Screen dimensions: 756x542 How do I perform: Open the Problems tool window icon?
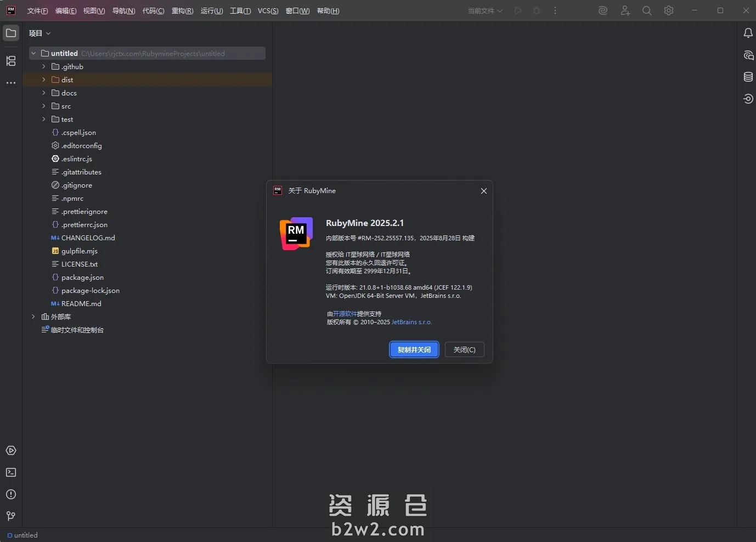point(11,494)
